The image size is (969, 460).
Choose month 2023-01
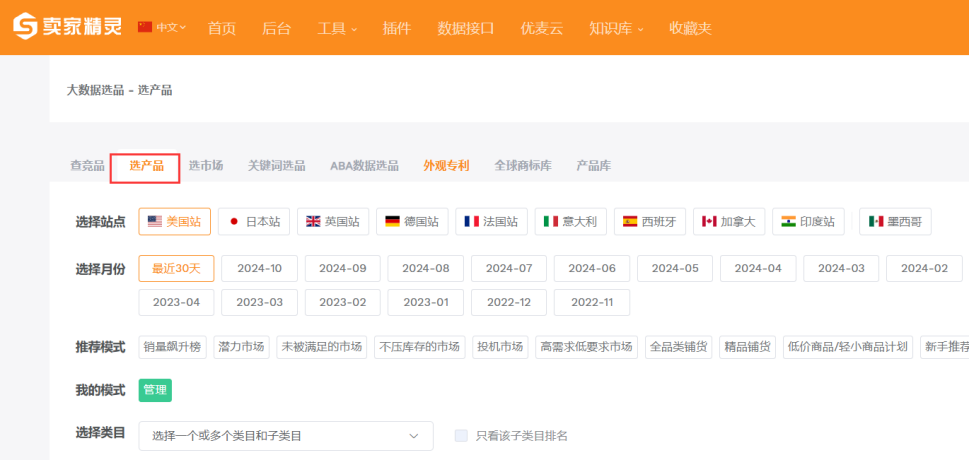click(426, 302)
